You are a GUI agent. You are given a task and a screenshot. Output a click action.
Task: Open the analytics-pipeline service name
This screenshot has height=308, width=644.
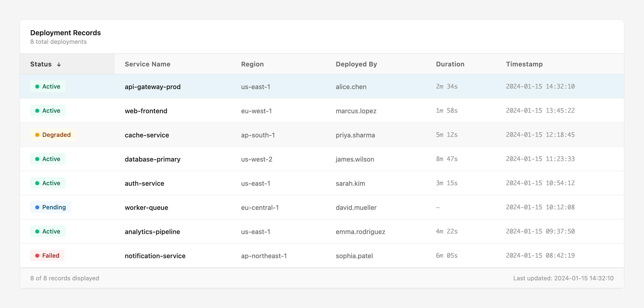coord(152,232)
